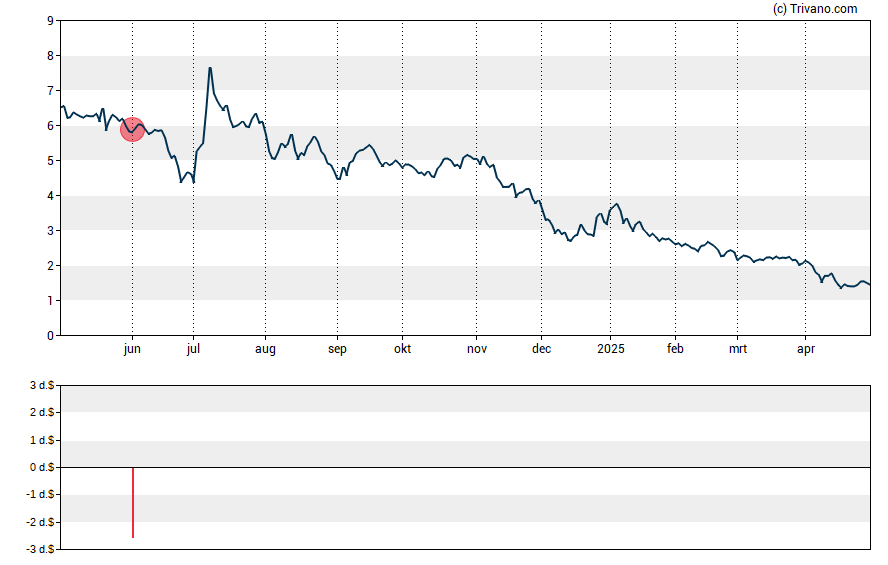Click the '2025' year label
888x565 pixels.
(x=610, y=349)
